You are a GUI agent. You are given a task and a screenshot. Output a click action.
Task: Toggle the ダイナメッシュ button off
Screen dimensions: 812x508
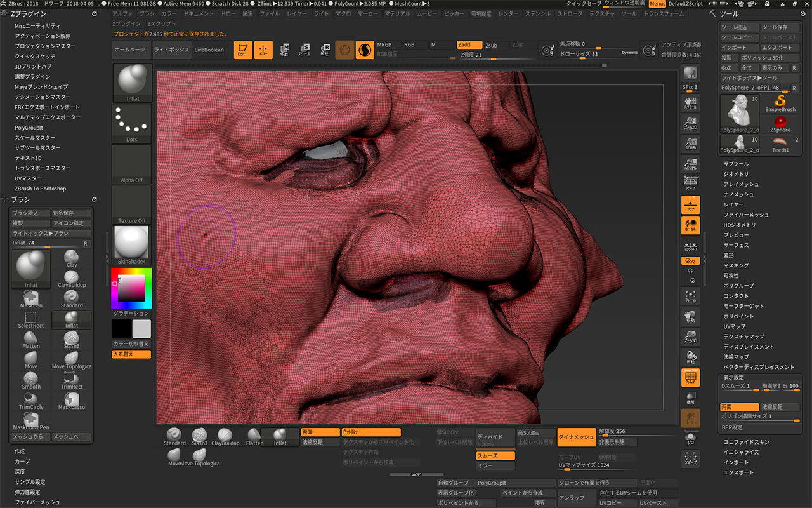(x=576, y=436)
